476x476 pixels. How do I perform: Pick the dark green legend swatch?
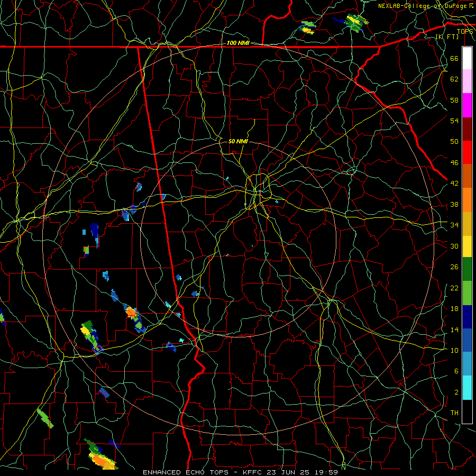pos(467,269)
